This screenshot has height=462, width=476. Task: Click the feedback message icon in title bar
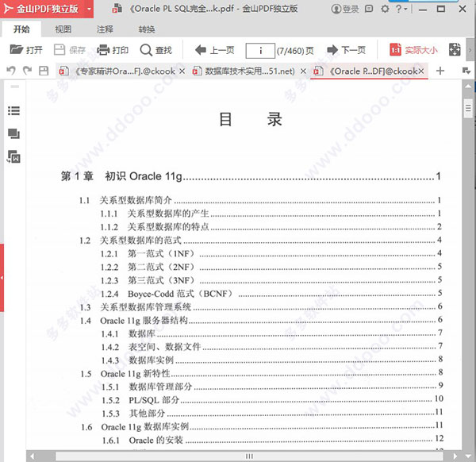click(369, 9)
